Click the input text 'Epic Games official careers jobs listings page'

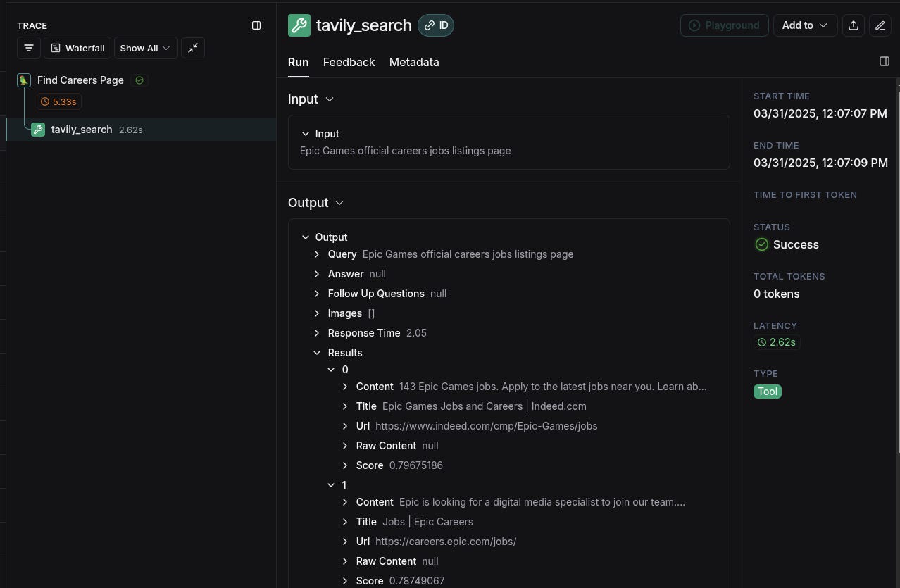[x=405, y=151]
